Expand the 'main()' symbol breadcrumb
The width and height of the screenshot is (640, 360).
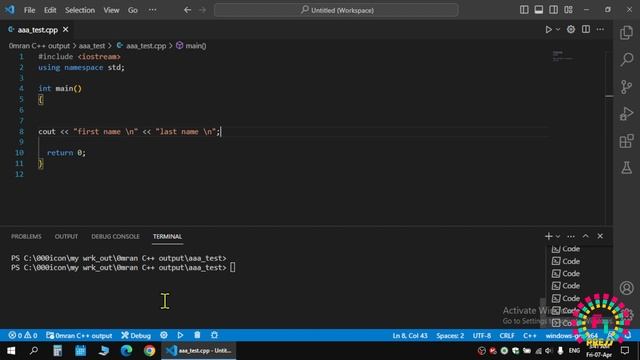click(191, 46)
